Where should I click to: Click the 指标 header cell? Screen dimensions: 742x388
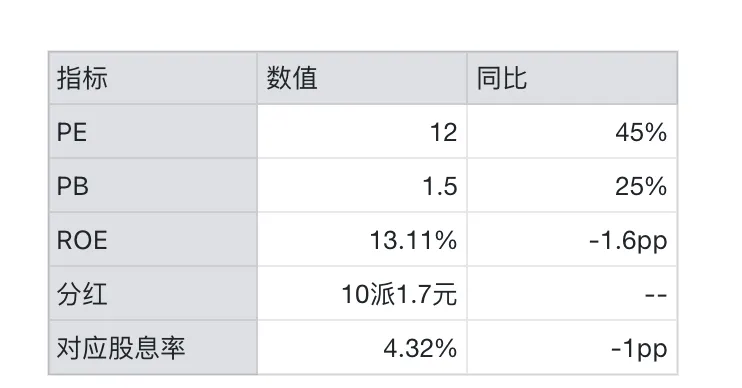tap(153, 78)
